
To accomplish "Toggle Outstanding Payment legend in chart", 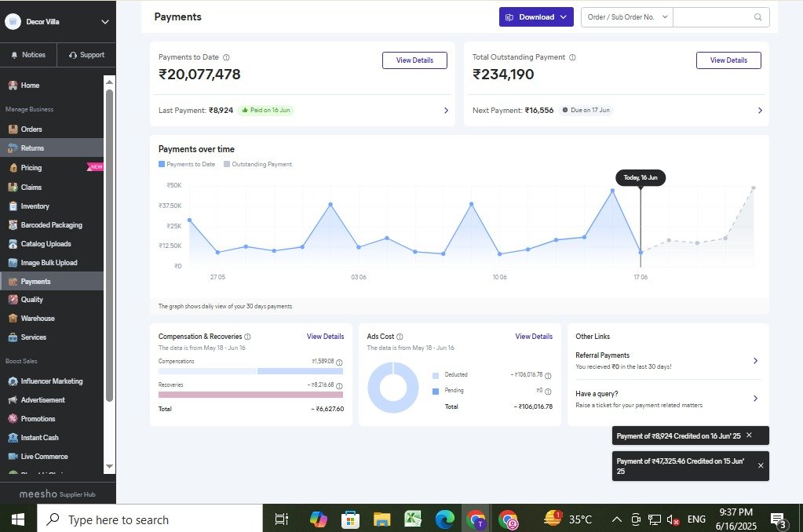I will pyautogui.click(x=257, y=164).
